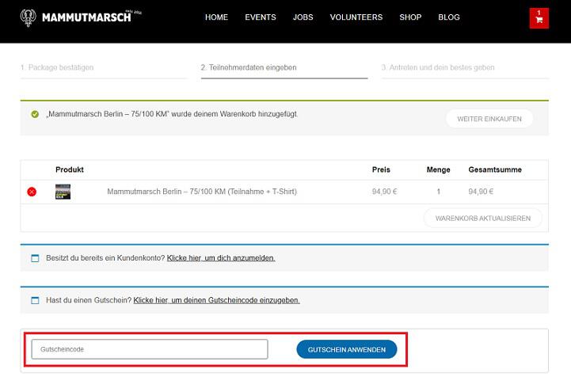Viewport: 571px width, 392px height.
Task: Click the window icon beside Kundenkonto question
Action: [35, 258]
